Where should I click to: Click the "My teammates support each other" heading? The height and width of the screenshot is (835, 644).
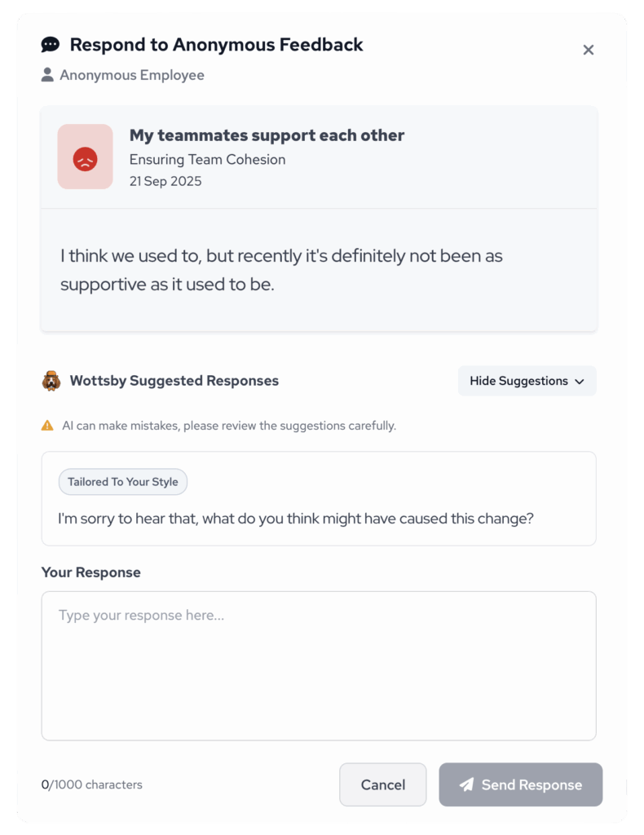[267, 135]
